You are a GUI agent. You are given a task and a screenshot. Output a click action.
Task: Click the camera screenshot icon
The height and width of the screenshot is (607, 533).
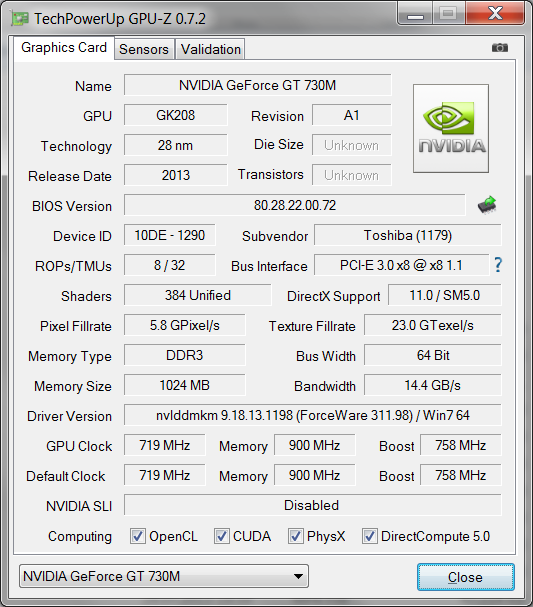click(500, 48)
